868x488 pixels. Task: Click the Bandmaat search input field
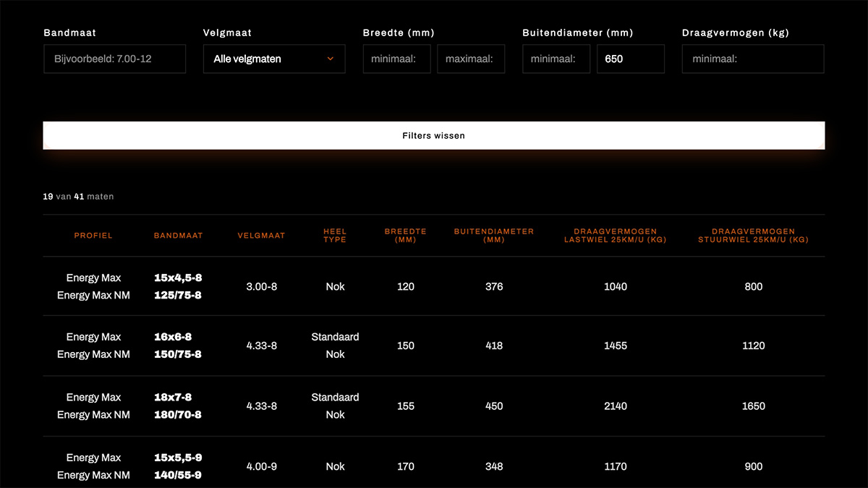coord(114,59)
